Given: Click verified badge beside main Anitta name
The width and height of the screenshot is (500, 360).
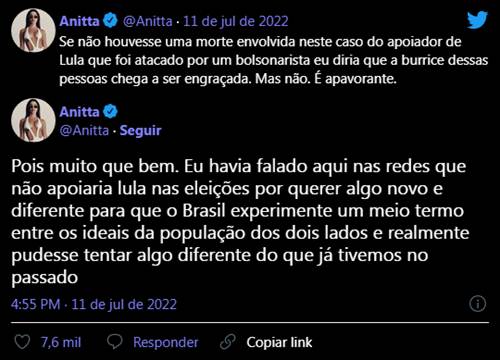Looking at the screenshot, I should [x=110, y=112].
